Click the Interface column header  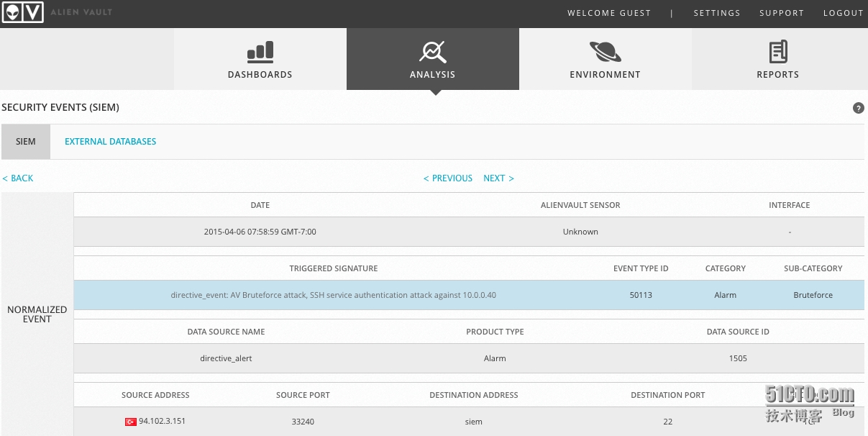point(789,205)
